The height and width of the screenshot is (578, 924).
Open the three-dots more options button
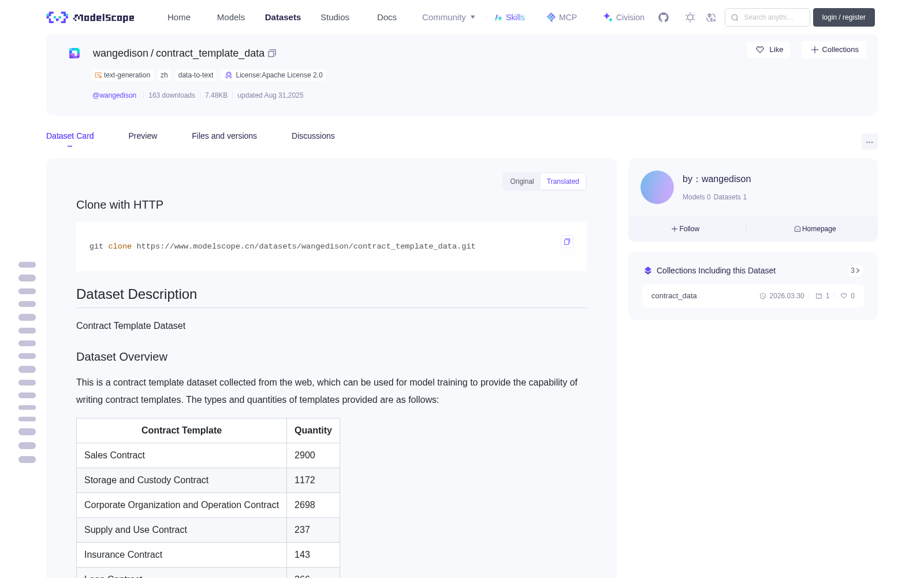coord(870,142)
